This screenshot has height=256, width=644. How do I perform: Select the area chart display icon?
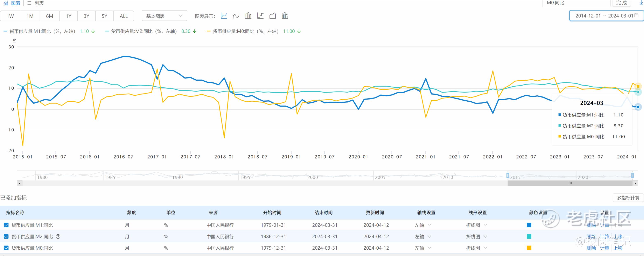pos(273,16)
